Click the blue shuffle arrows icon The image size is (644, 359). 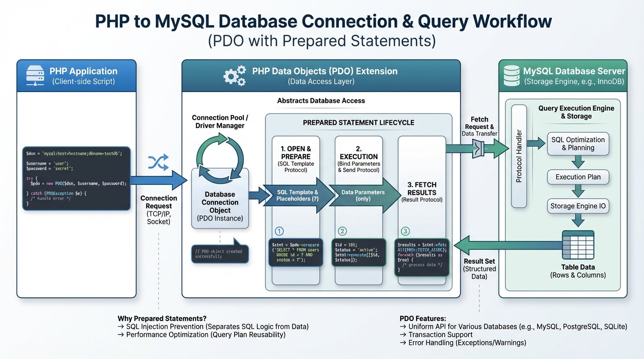(158, 162)
